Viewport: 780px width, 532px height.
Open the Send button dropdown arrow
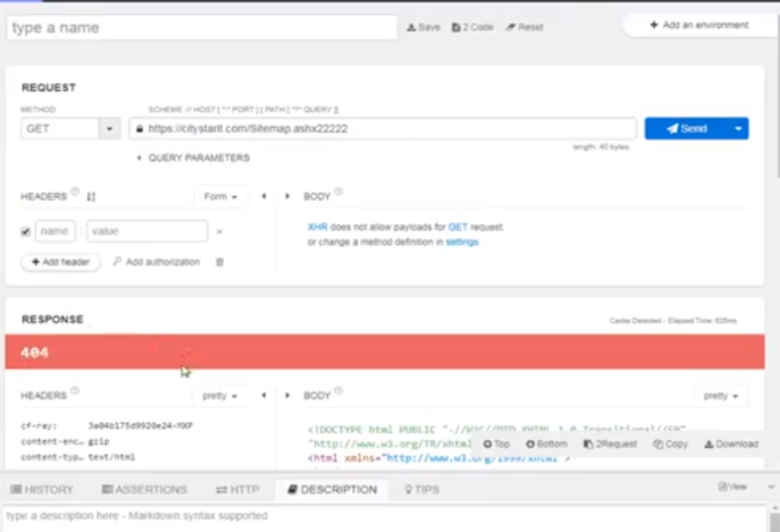(x=738, y=129)
